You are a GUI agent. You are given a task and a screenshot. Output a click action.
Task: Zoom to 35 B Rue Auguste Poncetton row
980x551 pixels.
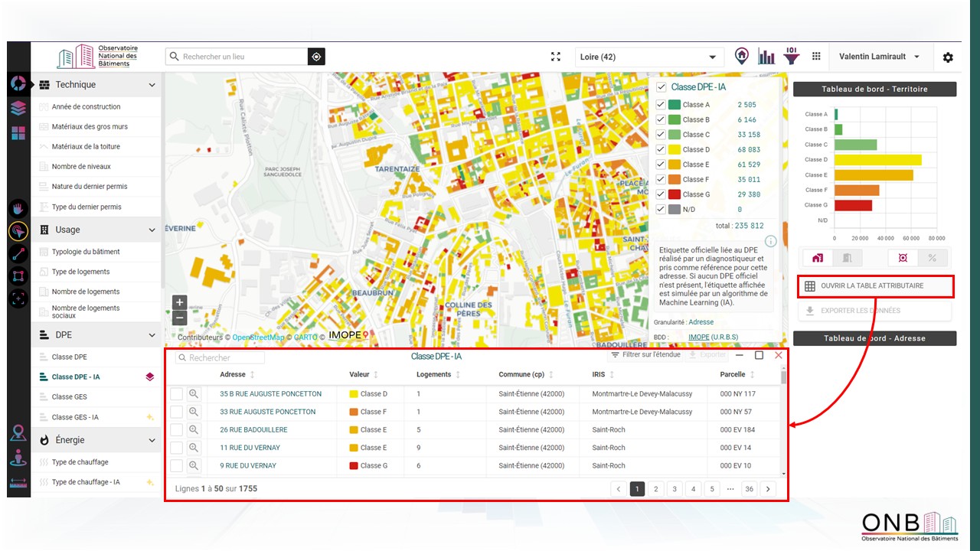(194, 394)
